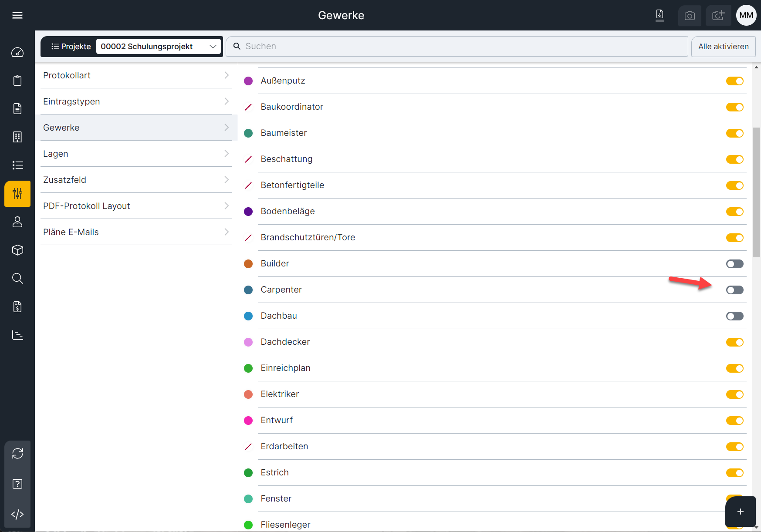
Task: Open the Brandschutztüren/Tore trade entry
Action: (495, 238)
